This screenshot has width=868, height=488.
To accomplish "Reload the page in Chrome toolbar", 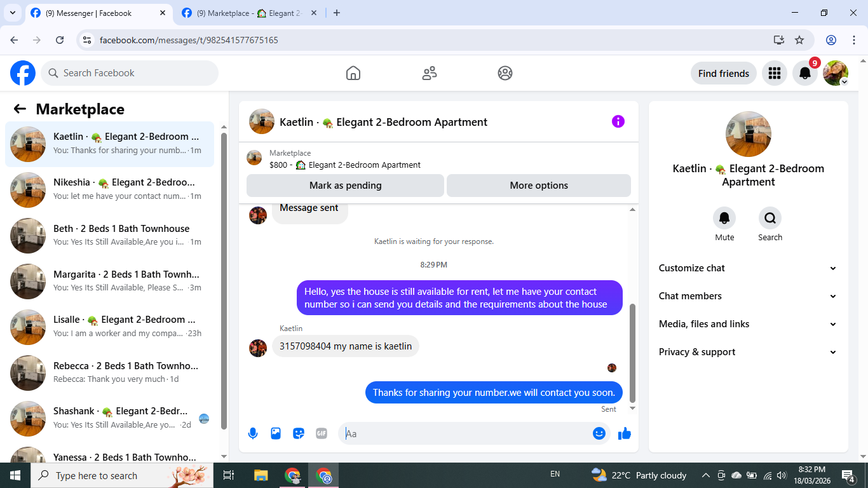I will pyautogui.click(x=60, y=40).
